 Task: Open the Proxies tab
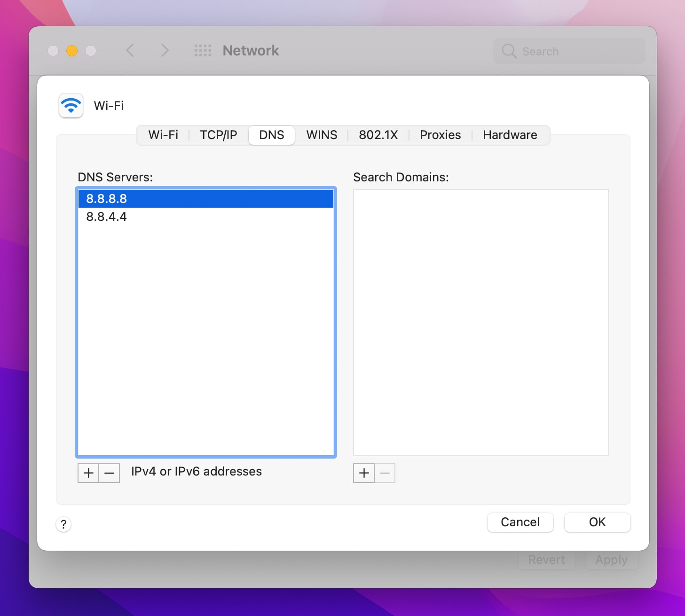[x=440, y=135]
